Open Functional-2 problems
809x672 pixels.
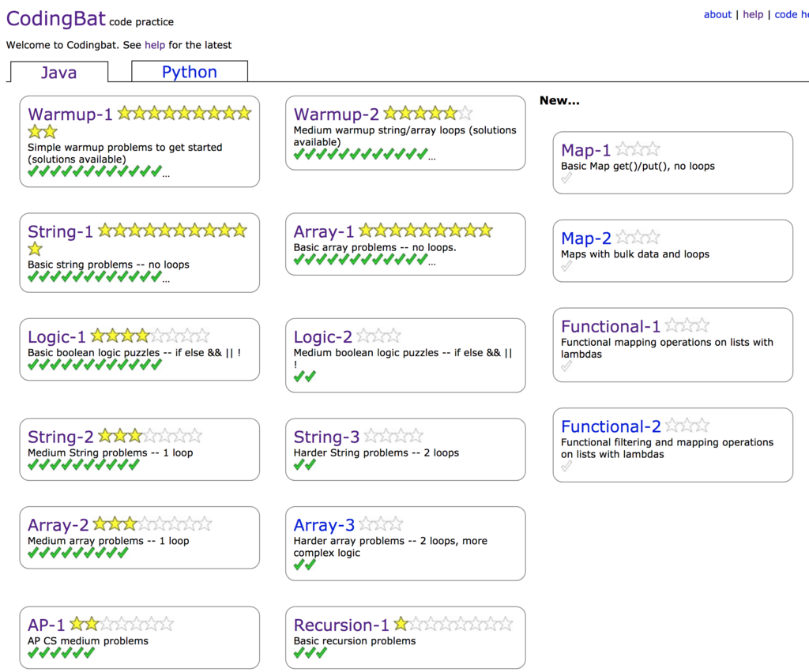point(611,426)
